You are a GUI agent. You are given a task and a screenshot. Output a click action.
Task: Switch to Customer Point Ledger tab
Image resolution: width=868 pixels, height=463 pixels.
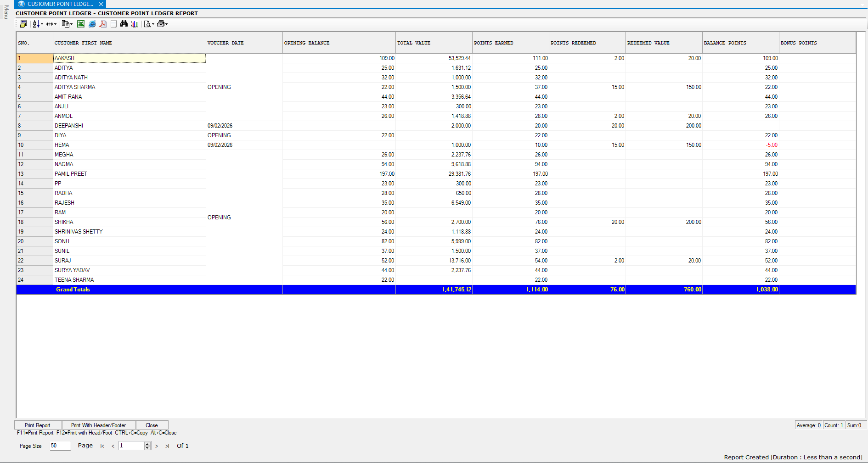point(60,4)
